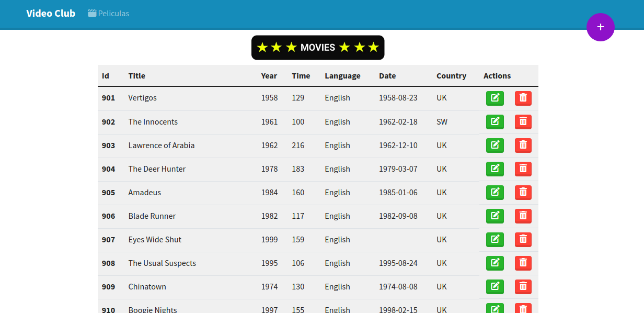Screen dimensions: 644x313
Task: Click the 117 time value
Action: point(298,216)
